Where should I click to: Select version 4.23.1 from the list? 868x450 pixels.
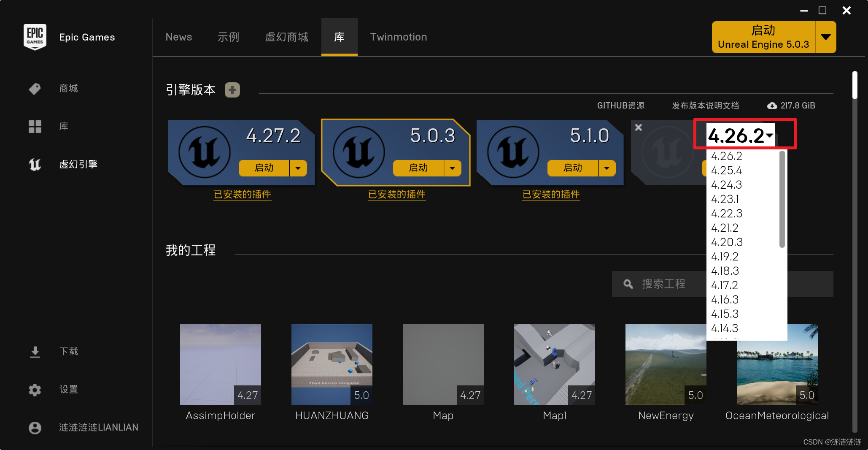[x=725, y=199]
